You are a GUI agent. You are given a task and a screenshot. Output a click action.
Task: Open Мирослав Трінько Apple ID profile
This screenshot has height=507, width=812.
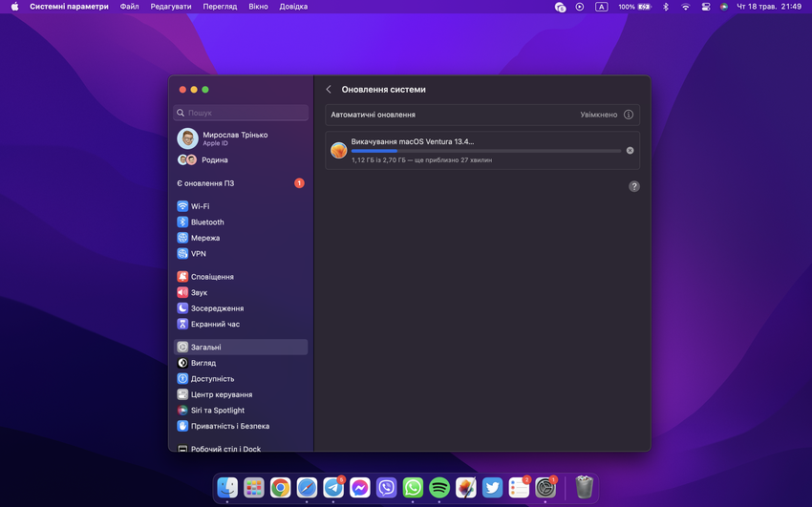(234, 138)
